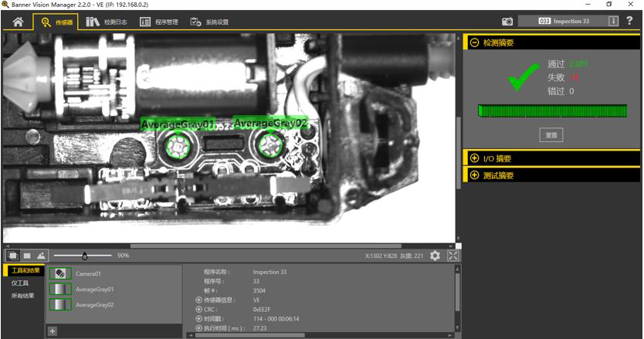This screenshot has width=644, height=339.
Task: Open the 检测日志 tab
Action: tap(107, 22)
